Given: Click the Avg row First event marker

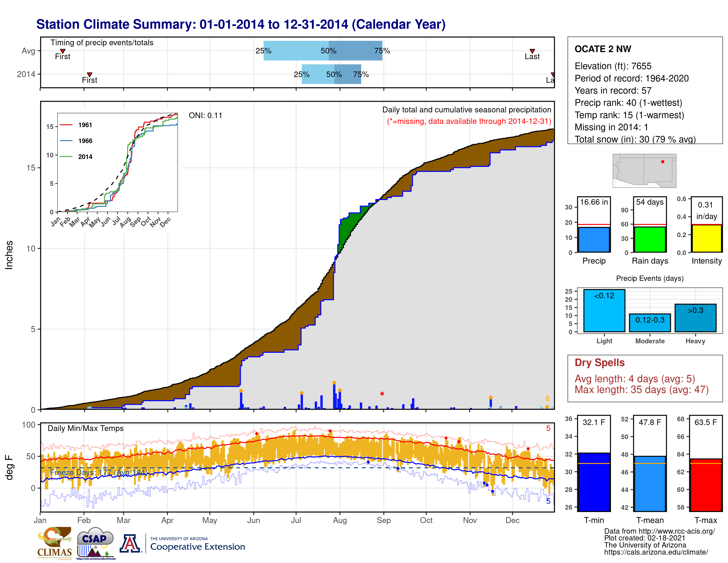Looking at the screenshot, I should pyautogui.click(x=63, y=51).
